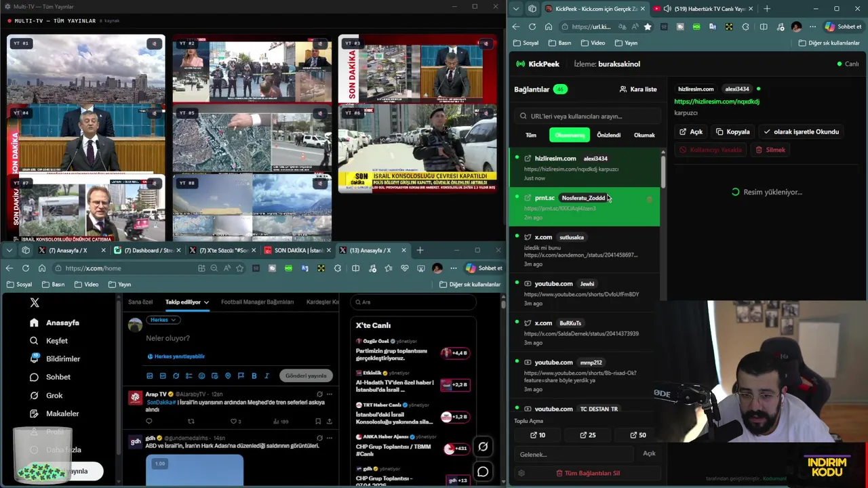Click Tüm Bağlantıları Sil button
The image size is (868, 488).
pos(588,473)
